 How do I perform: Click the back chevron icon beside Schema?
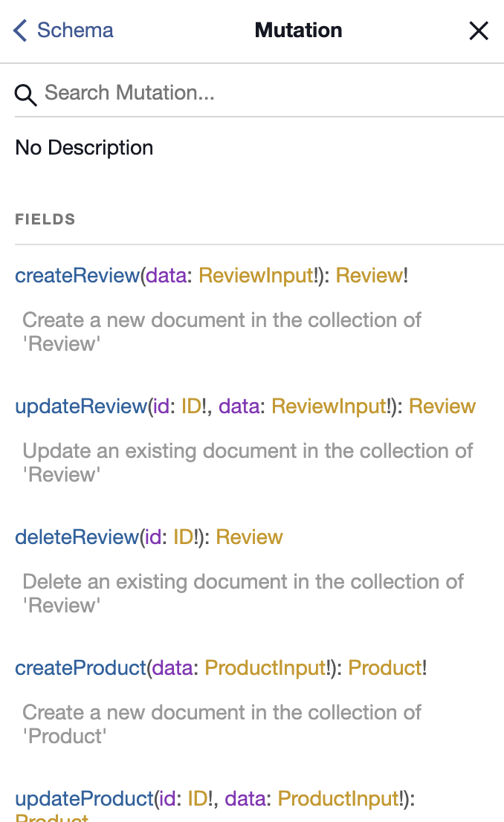[20, 30]
